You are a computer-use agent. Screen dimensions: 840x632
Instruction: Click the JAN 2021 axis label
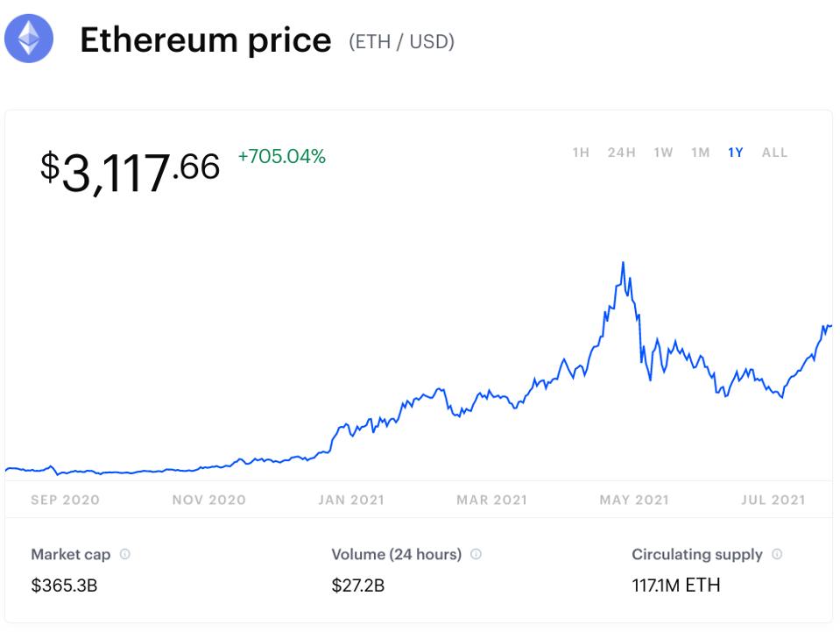[x=350, y=500]
